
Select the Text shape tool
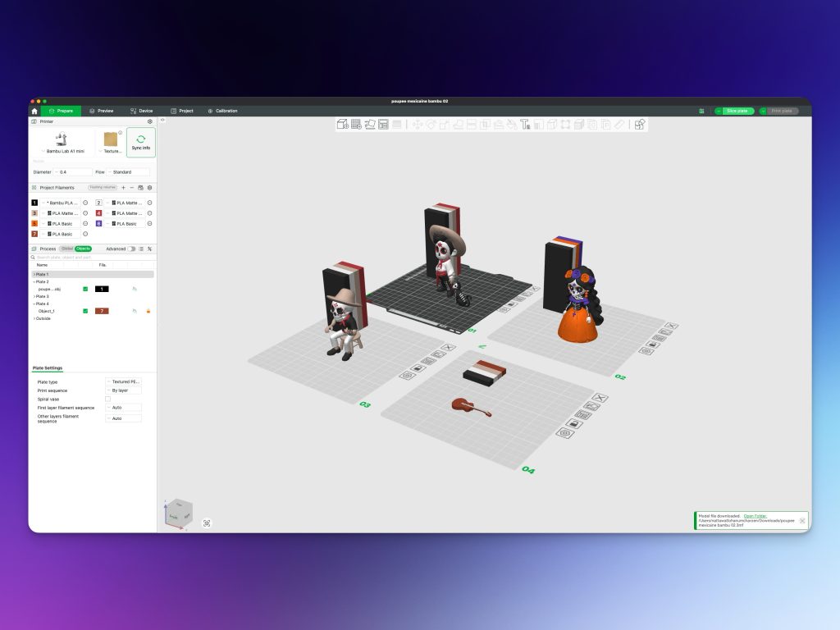(525, 125)
